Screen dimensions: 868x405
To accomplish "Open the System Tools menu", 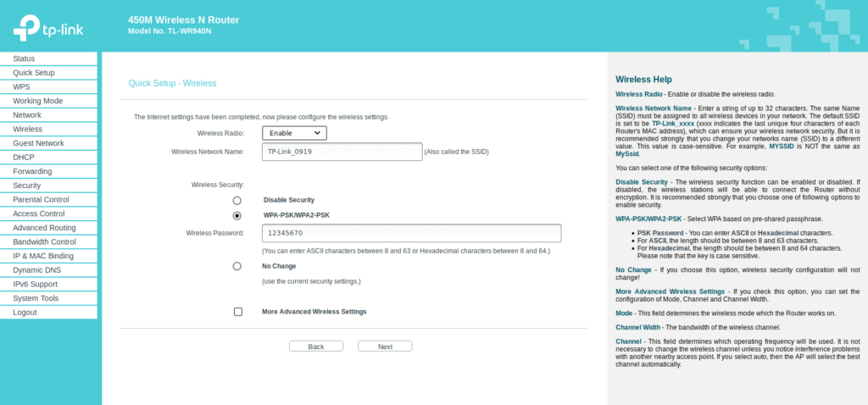I will 36,298.
